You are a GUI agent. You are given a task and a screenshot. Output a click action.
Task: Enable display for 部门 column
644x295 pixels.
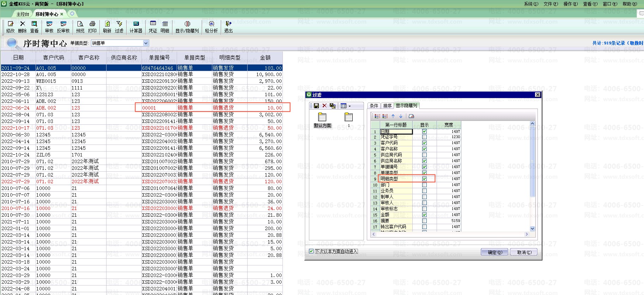point(424,185)
